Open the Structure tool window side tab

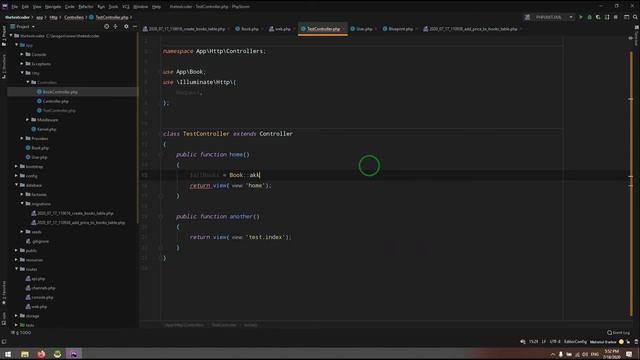click(4, 66)
